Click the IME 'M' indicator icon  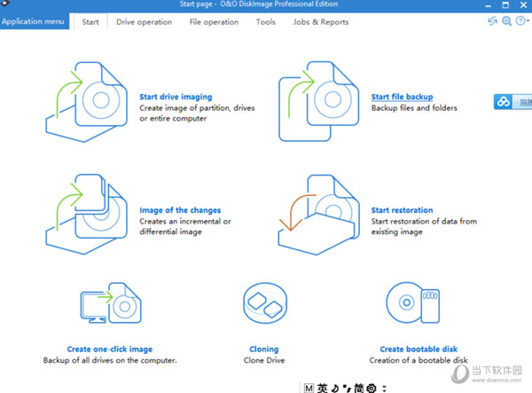click(309, 388)
